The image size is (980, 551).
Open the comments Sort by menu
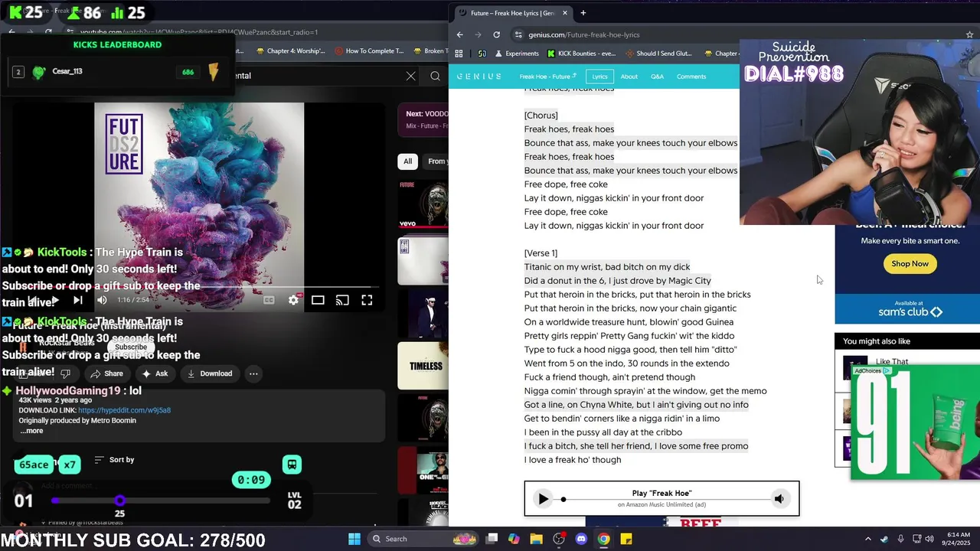point(114,460)
